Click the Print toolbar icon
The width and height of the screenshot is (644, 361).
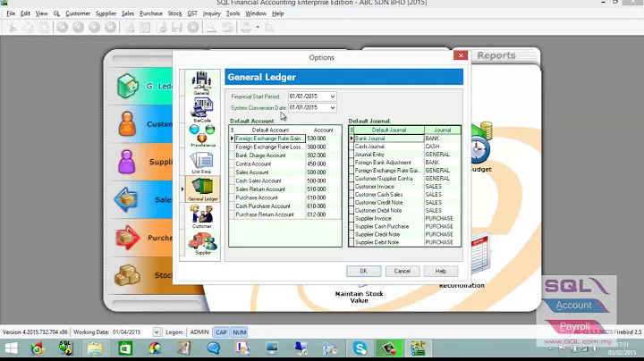(x=246, y=28)
